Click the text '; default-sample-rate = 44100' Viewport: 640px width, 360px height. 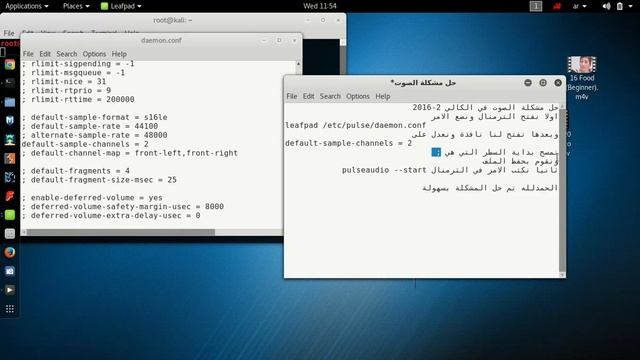tap(90, 126)
